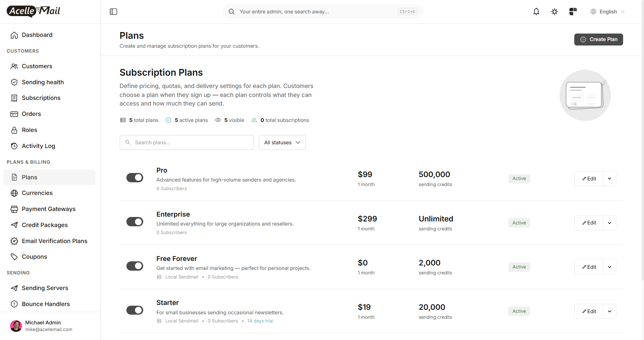This screenshot has height=340, width=644.
Task: Open Michael Admin profile avatar
Action: click(16, 326)
